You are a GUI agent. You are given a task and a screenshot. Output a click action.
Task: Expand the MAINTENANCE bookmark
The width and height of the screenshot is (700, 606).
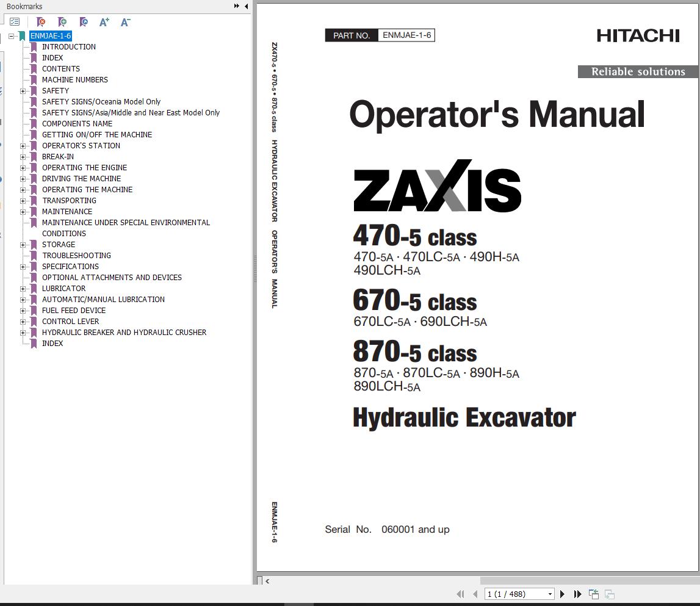[23, 212]
